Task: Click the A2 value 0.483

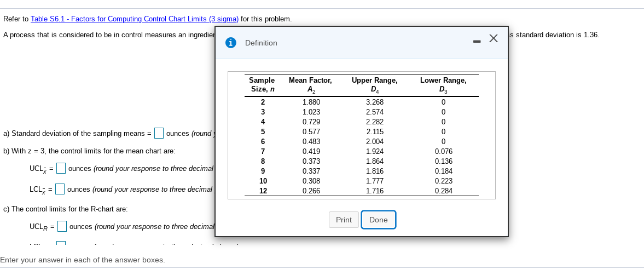Action: tap(311, 142)
